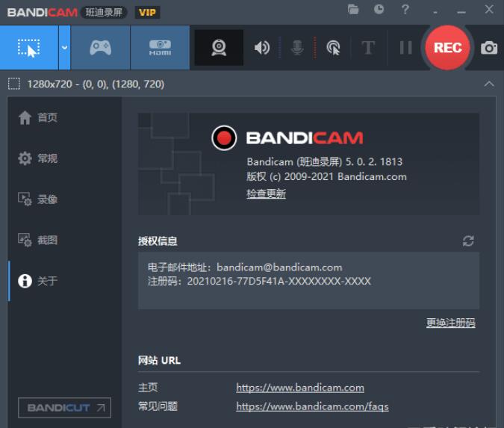Click the version 5.0.2.1813 text
Image resolution: width=504 pixels, height=428 pixels.
click(374, 161)
